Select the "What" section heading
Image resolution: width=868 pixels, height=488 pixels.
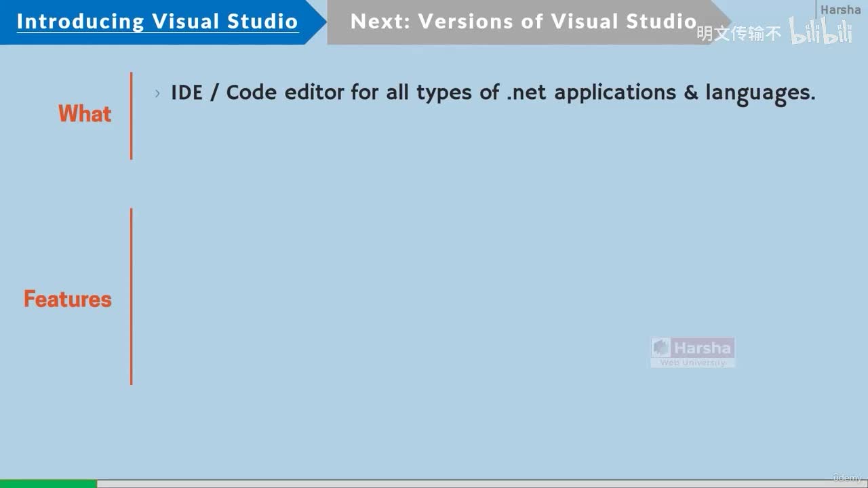[x=85, y=114]
